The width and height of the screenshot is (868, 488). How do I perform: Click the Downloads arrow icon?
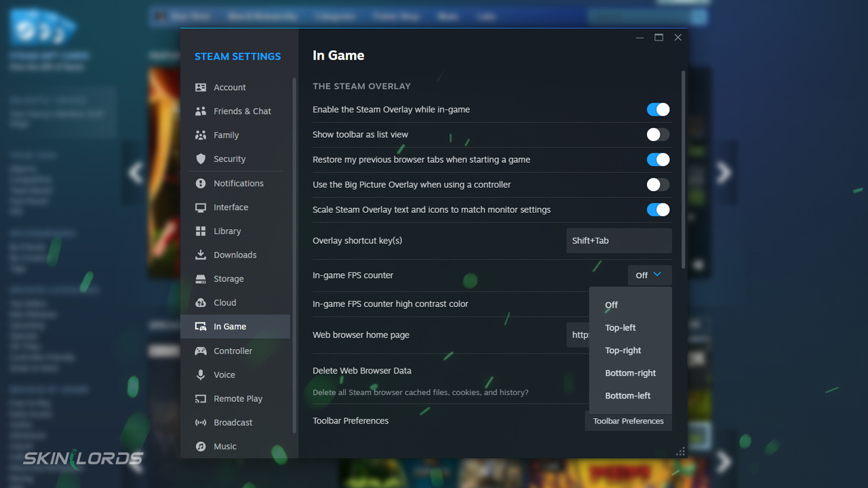(201, 255)
